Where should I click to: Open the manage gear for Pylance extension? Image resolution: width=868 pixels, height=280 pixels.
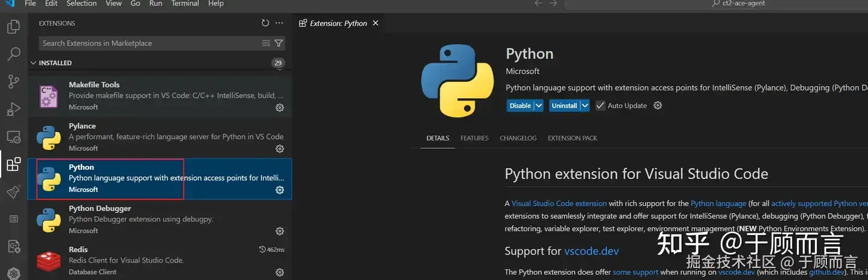click(280, 149)
